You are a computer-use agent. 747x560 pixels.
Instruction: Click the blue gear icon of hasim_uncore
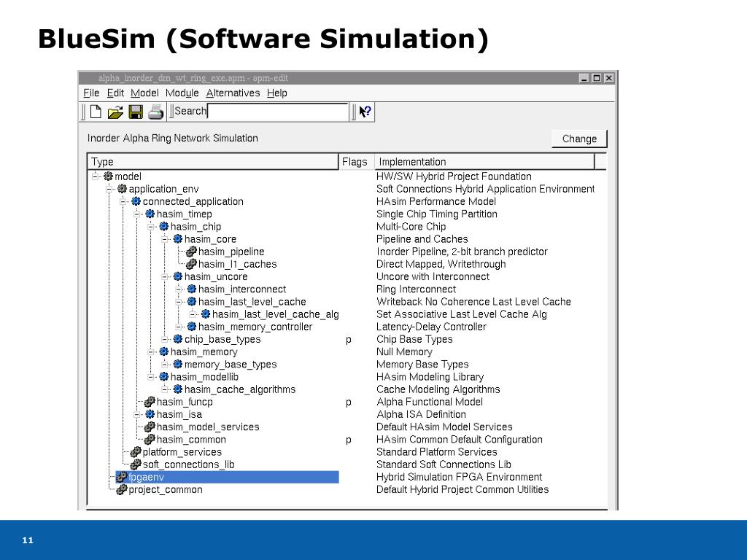(x=178, y=276)
